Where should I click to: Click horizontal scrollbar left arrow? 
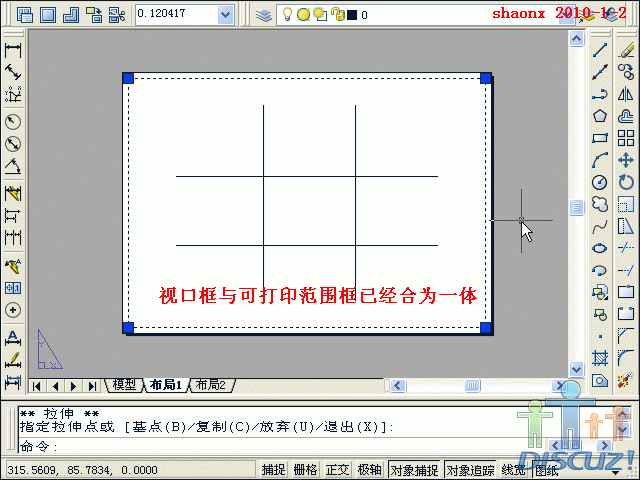398,385
